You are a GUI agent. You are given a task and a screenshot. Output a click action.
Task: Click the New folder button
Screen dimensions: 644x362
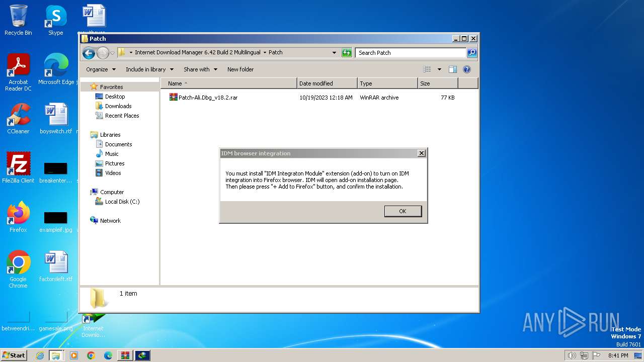click(240, 69)
